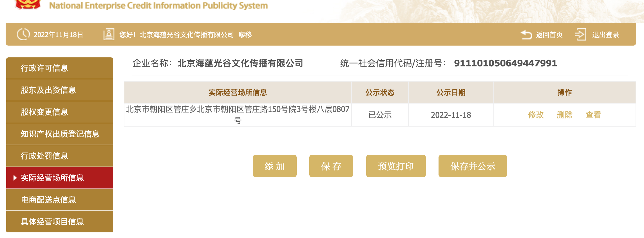Open 股权变更信息 in the sidebar
This screenshot has width=644, height=238.
point(60,112)
